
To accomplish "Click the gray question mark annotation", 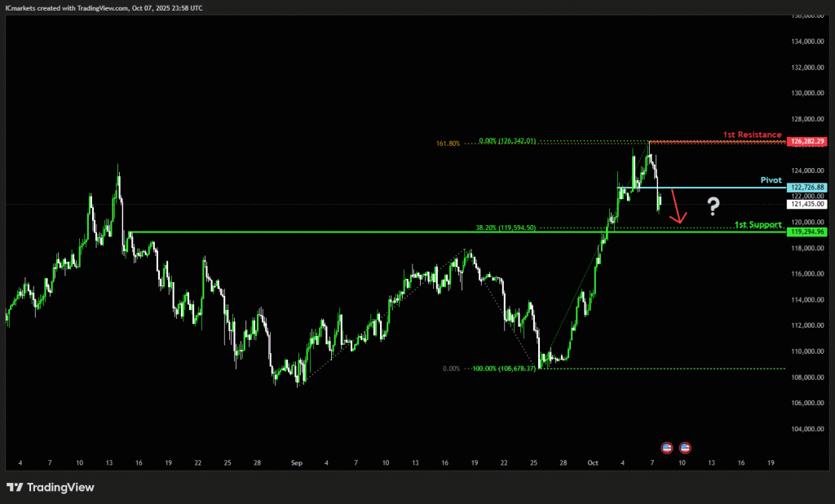I will [714, 206].
